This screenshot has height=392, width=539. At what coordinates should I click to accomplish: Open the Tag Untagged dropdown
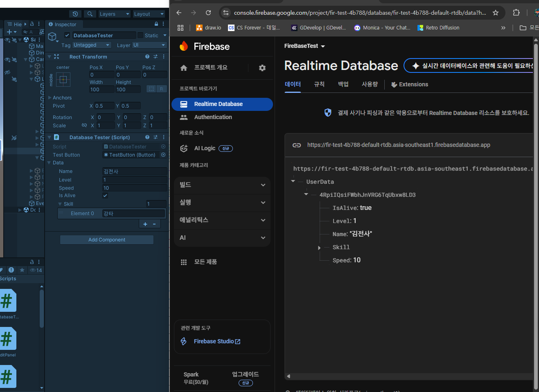92,45
